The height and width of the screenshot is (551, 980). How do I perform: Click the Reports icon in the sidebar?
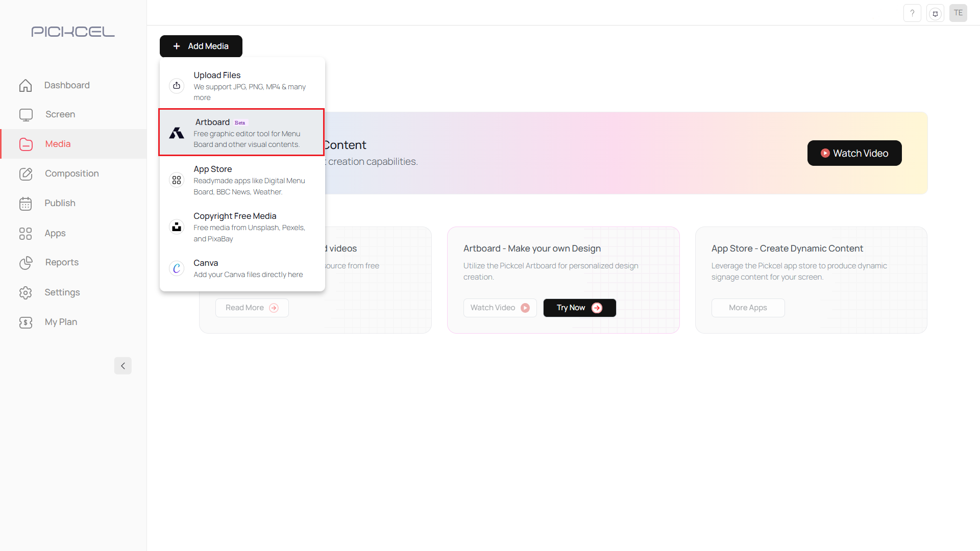click(26, 263)
